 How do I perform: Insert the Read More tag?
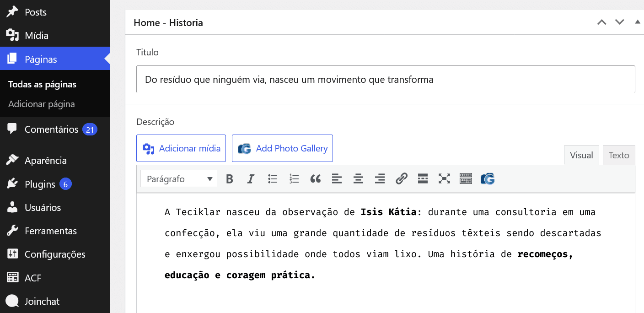[423, 179]
